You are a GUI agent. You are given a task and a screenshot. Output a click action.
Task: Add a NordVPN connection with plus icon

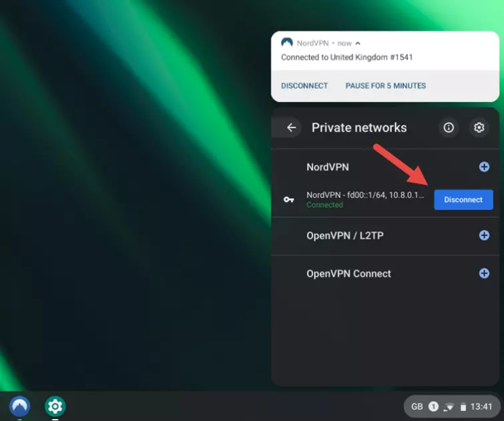(484, 167)
